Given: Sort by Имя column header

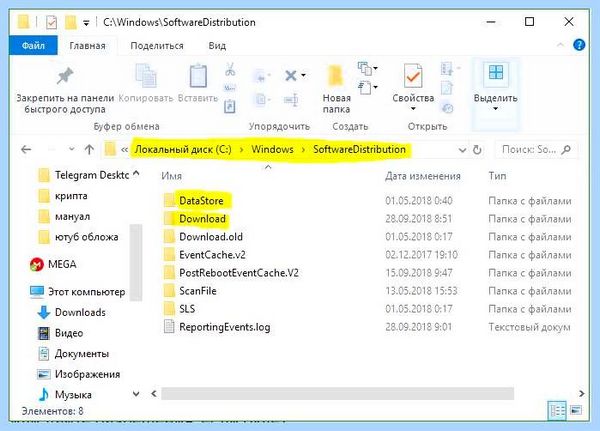Looking at the screenshot, I should click(x=171, y=176).
